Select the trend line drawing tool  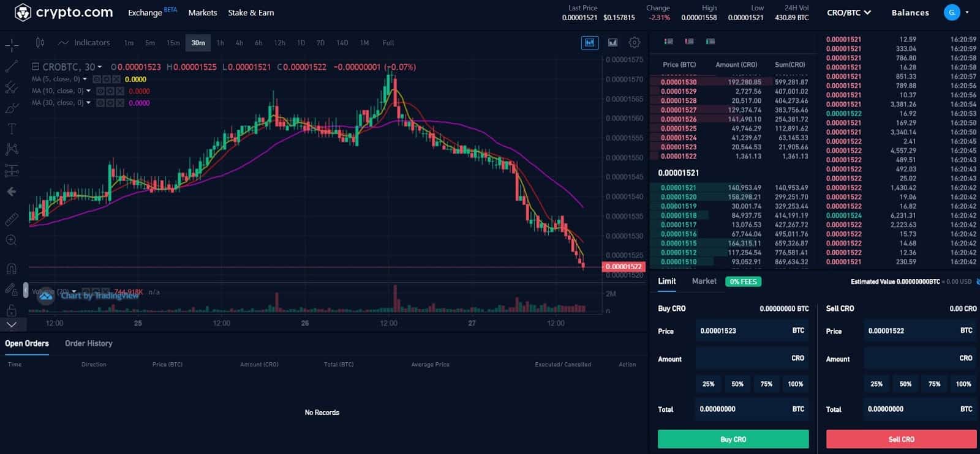point(12,66)
